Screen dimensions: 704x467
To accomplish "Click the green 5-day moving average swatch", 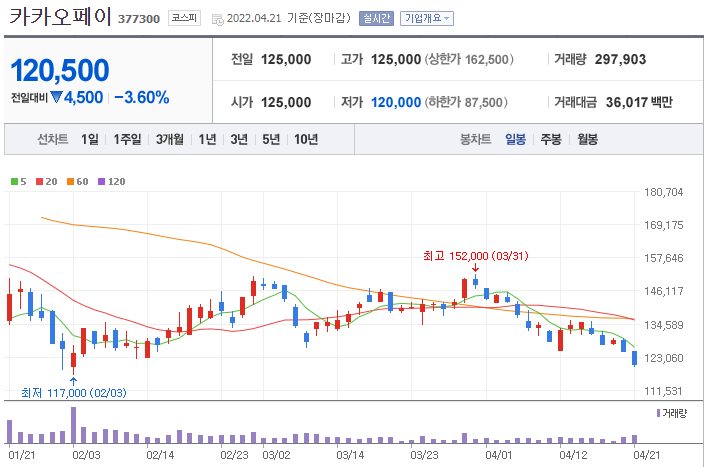I will pos(14,181).
